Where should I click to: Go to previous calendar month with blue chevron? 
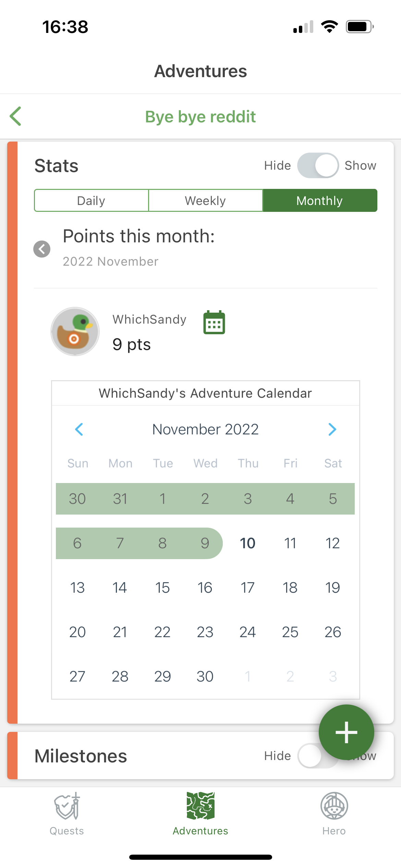79,429
